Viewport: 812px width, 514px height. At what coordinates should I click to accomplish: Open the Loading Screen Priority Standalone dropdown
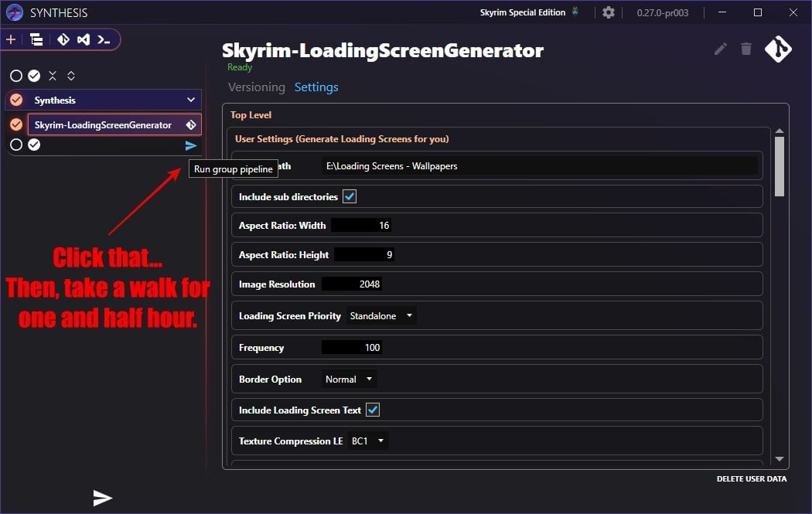pyautogui.click(x=381, y=316)
